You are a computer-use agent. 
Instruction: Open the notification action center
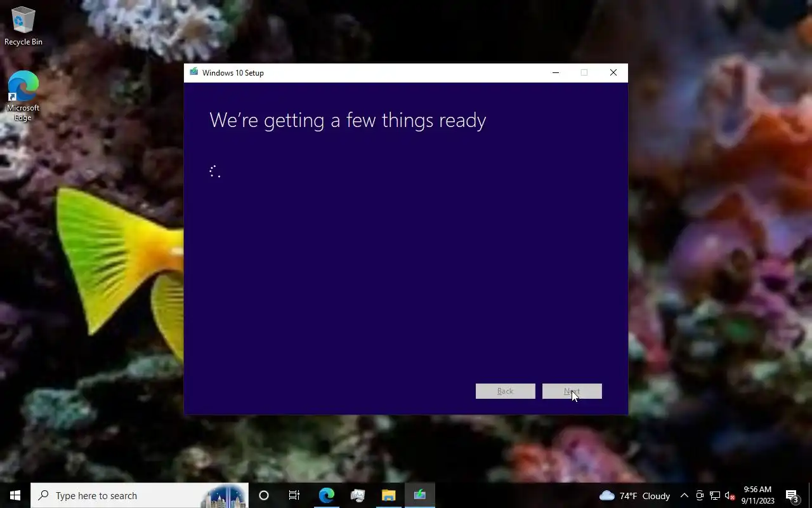[792, 495]
